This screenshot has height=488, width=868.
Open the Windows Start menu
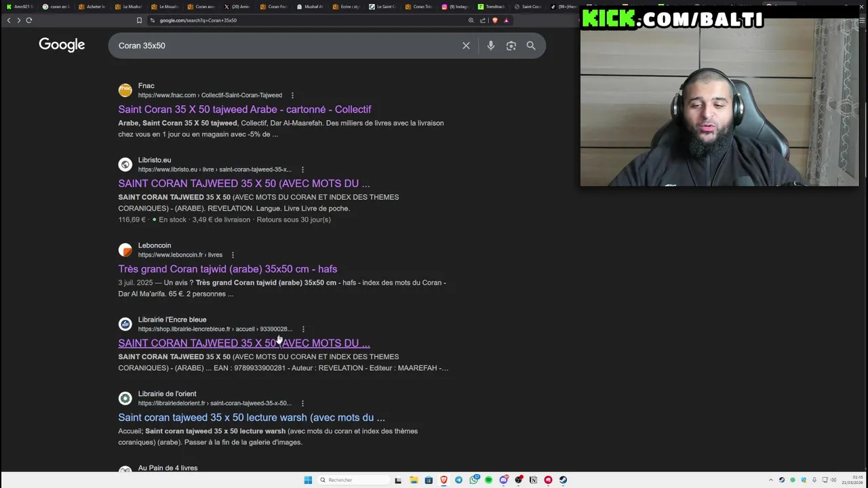[x=308, y=480]
